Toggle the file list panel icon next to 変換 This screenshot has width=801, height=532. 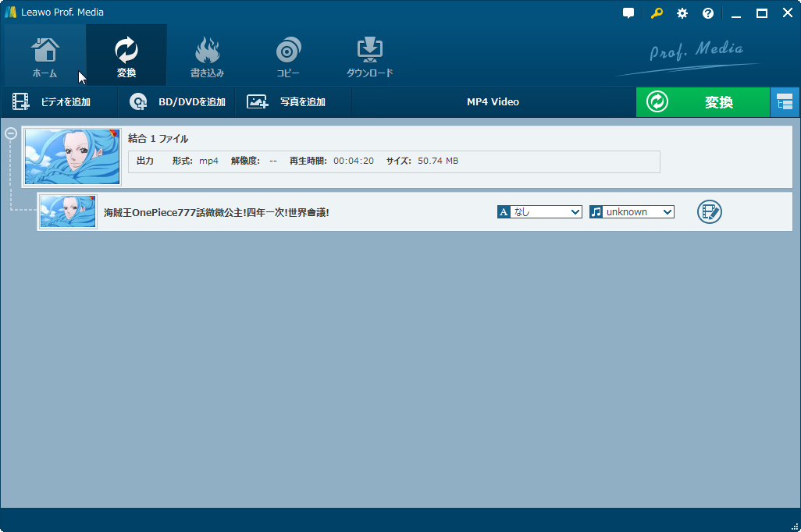tap(785, 102)
